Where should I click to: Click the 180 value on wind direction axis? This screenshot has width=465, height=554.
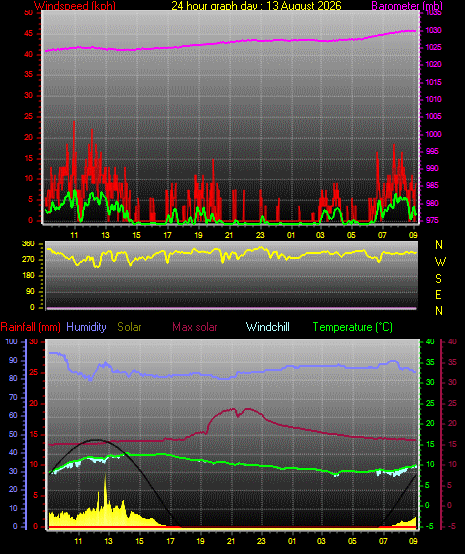(x=28, y=275)
